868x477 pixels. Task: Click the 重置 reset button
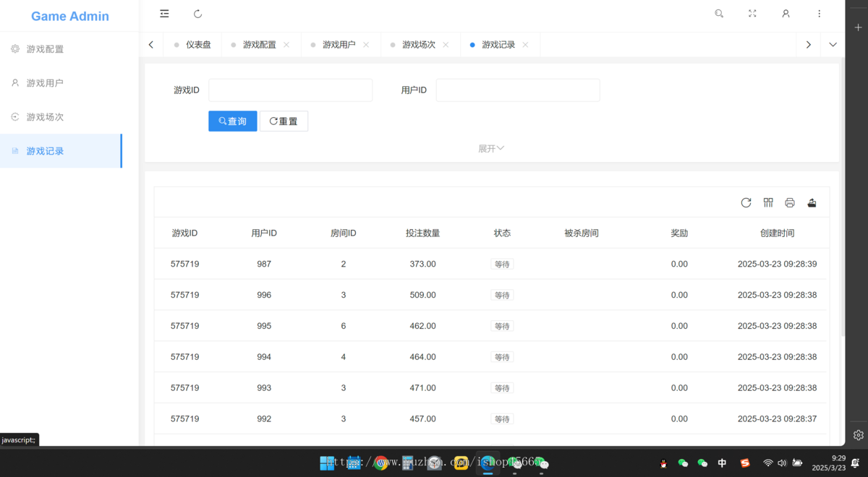click(284, 121)
